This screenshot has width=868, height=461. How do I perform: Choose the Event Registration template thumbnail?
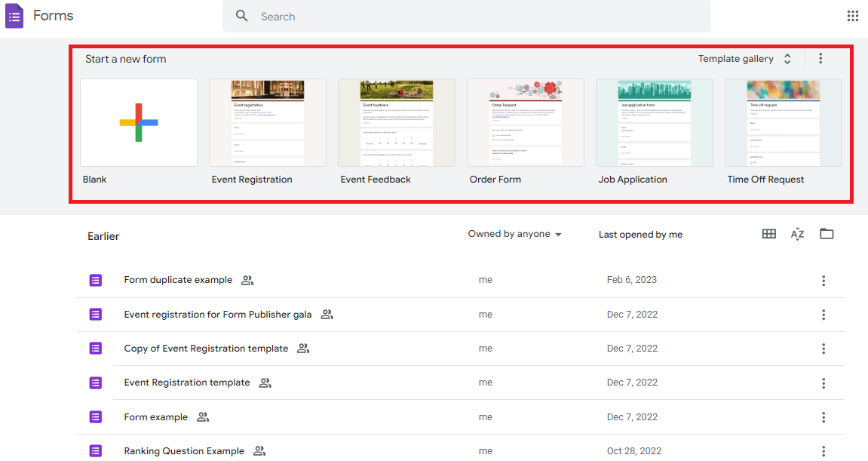coord(268,122)
